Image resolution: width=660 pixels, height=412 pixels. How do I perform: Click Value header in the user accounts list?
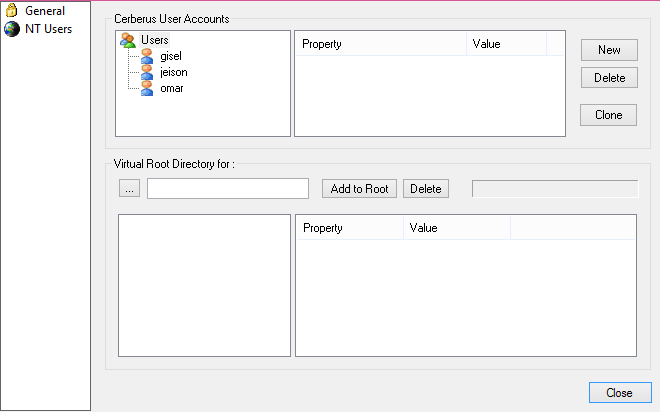506,44
